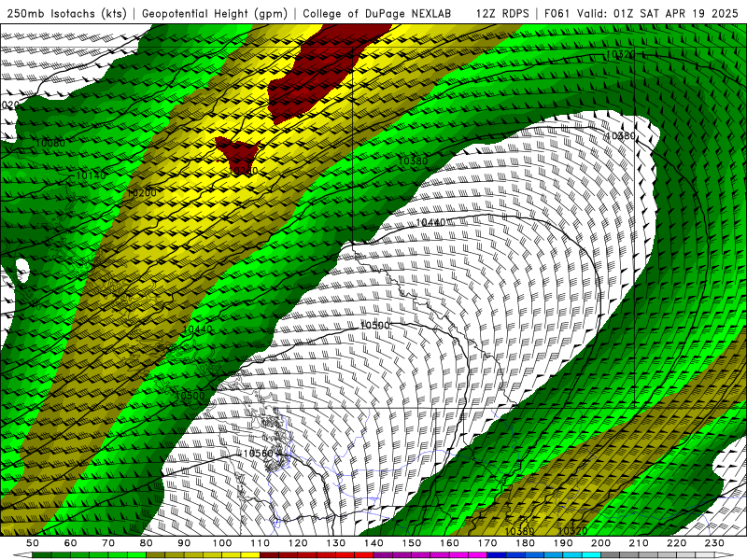This screenshot has height=560, width=747.
Task: Click the dark red colorbar swatch starting at 110
Action: point(270,555)
